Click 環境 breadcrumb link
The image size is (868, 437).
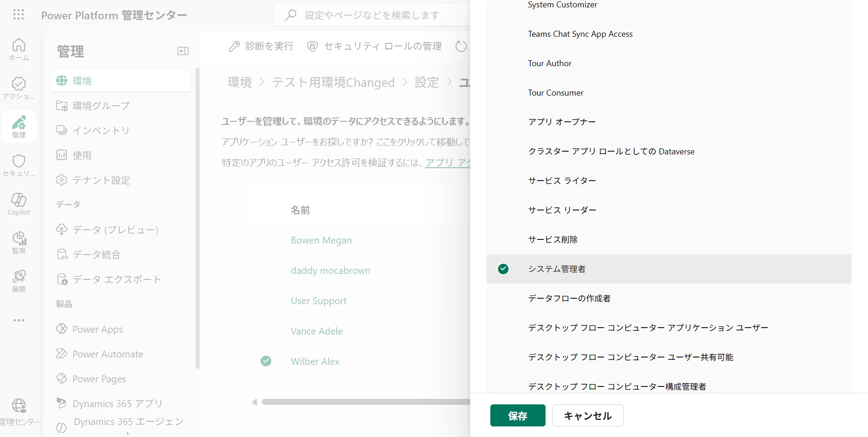(240, 82)
